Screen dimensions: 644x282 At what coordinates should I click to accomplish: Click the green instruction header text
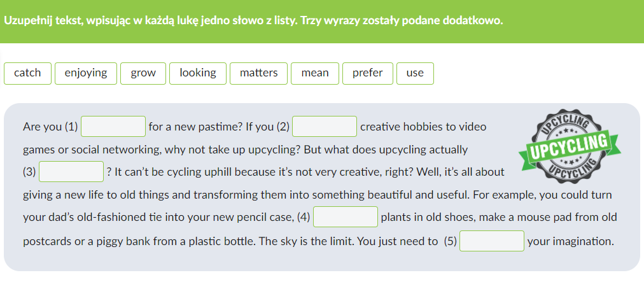coord(253,20)
